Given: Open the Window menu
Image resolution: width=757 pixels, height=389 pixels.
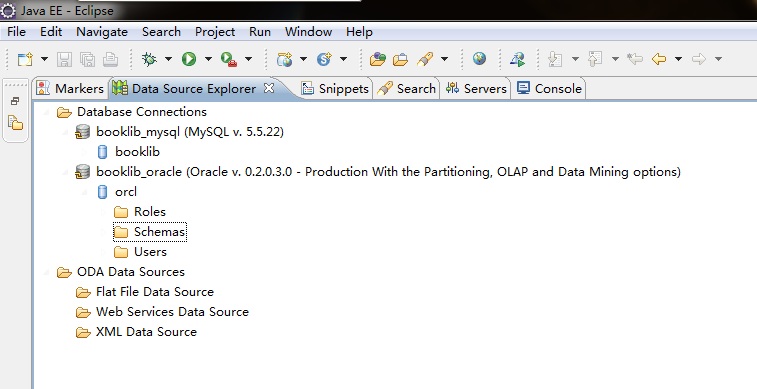Looking at the screenshot, I should pos(308,32).
